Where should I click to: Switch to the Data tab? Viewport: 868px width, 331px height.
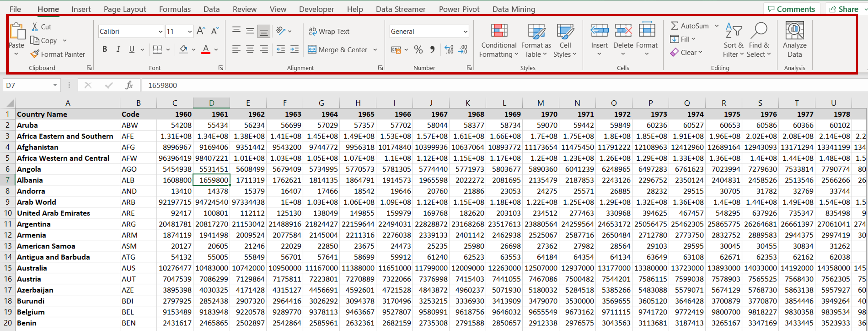[212, 9]
